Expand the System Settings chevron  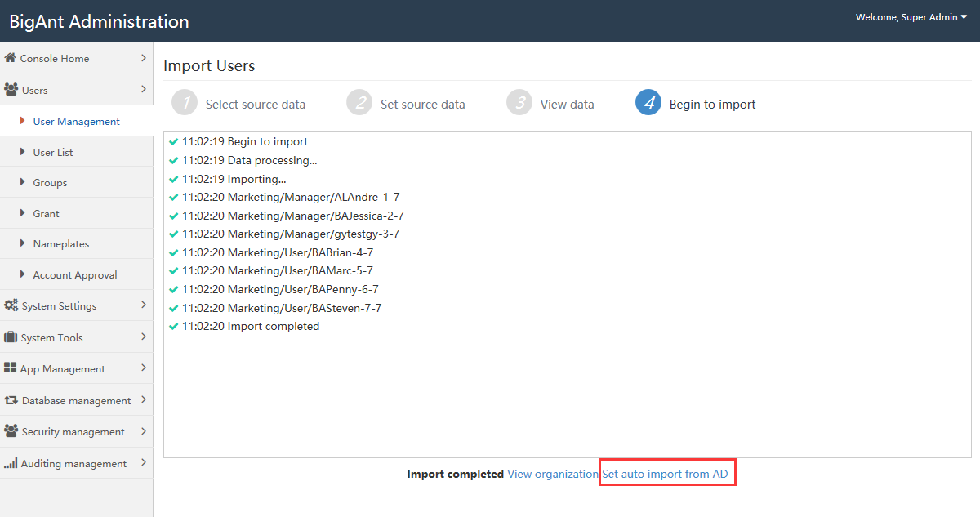tap(143, 305)
